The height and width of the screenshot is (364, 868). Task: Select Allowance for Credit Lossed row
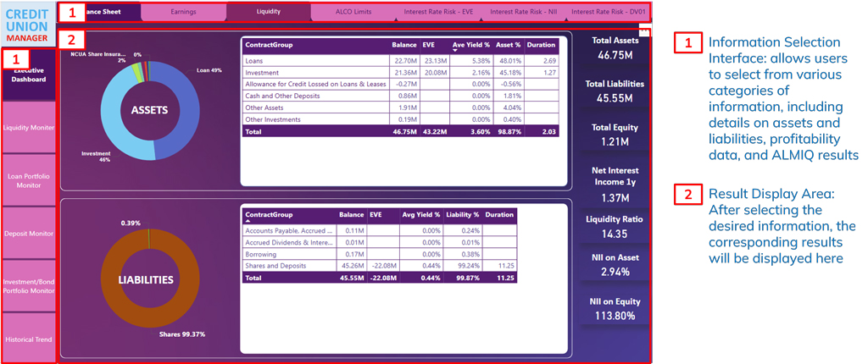[401, 84]
